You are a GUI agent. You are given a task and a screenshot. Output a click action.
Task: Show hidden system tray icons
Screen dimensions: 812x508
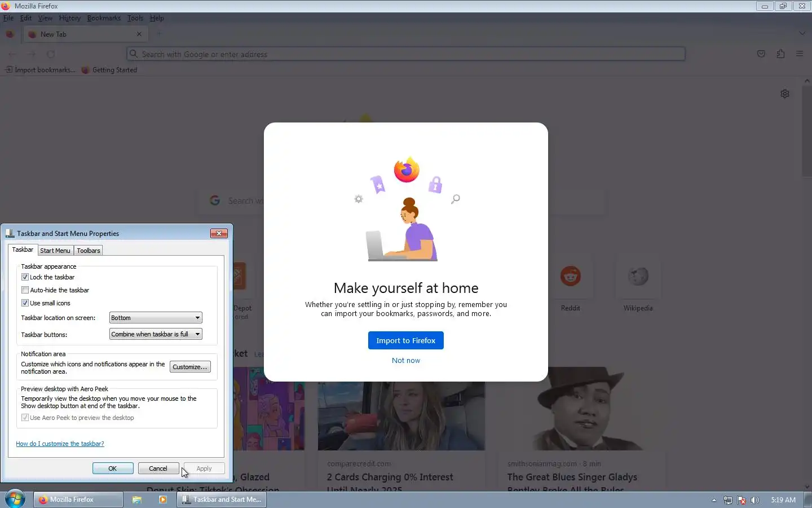tap(714, 500)
